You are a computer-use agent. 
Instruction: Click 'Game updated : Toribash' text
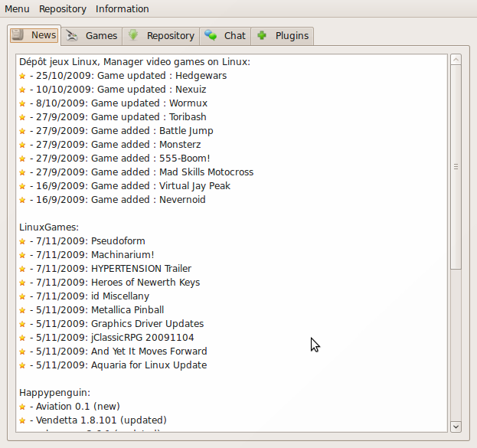(149, 117)
